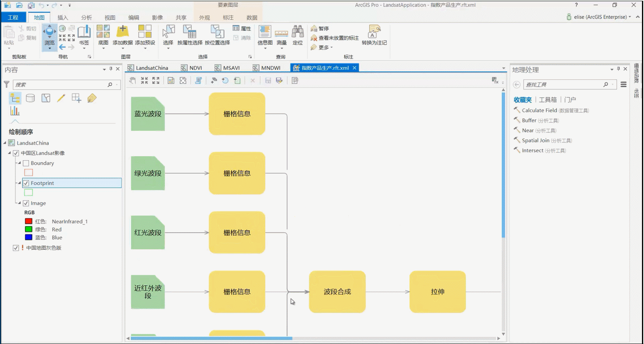Screen dimensions: 644x344
Task: Open the 门户 (Portal) link
Action: (x=570, y=100)
